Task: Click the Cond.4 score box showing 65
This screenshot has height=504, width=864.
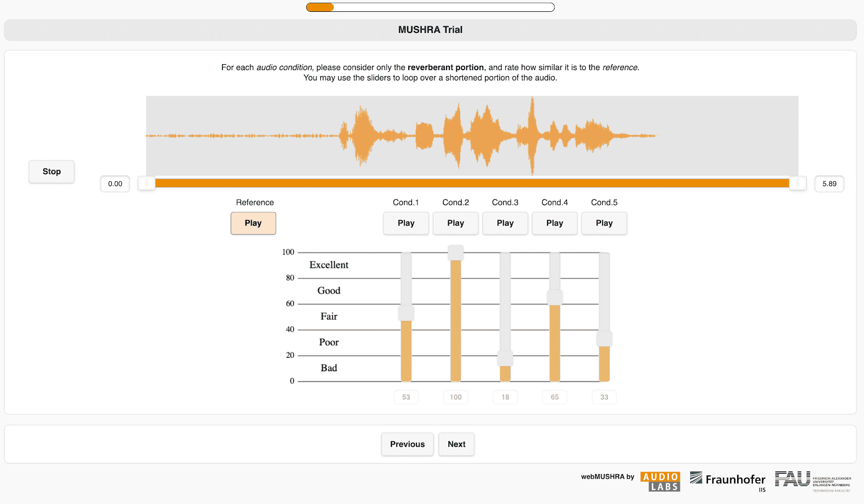Action: coord(555,397)
